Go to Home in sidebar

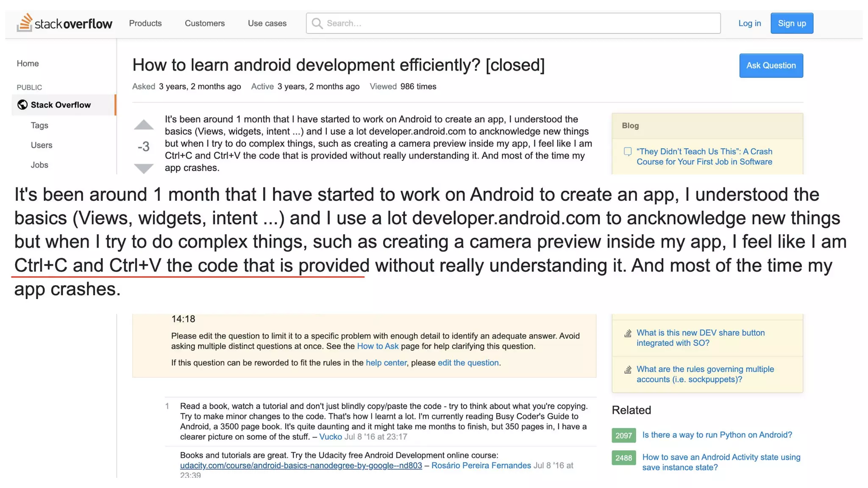pyautogui.click(x=28, y=64)
